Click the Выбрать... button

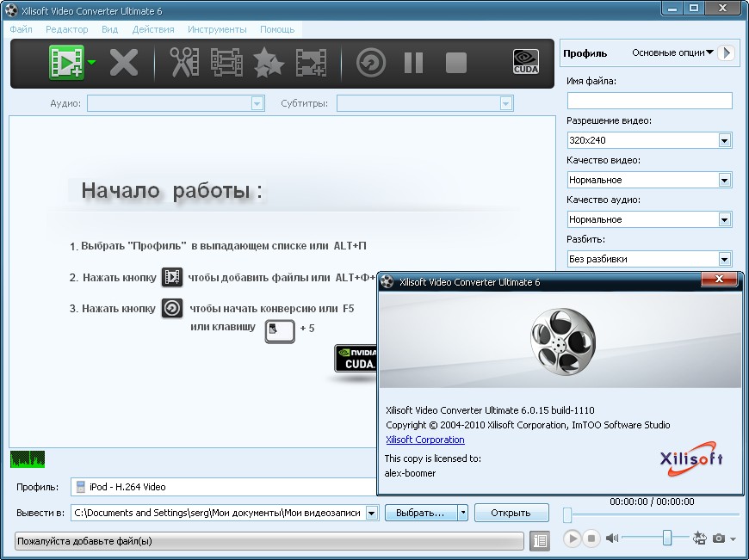(x=421, y=513)
